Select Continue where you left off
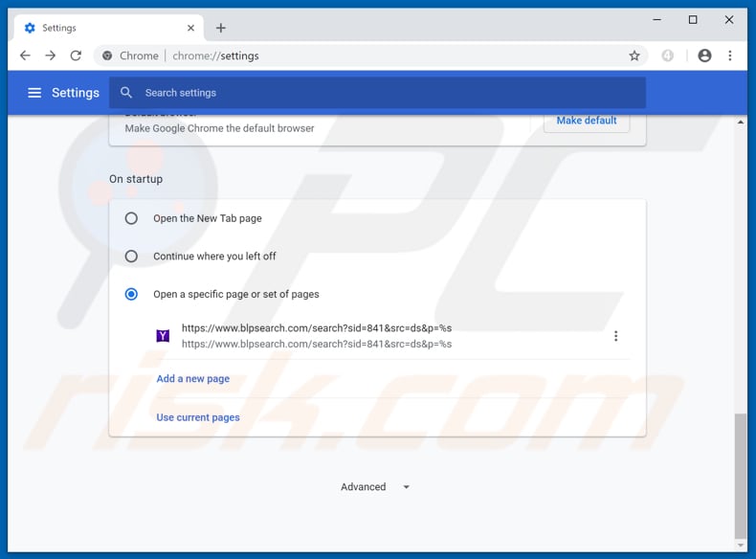 click(131, 257)
